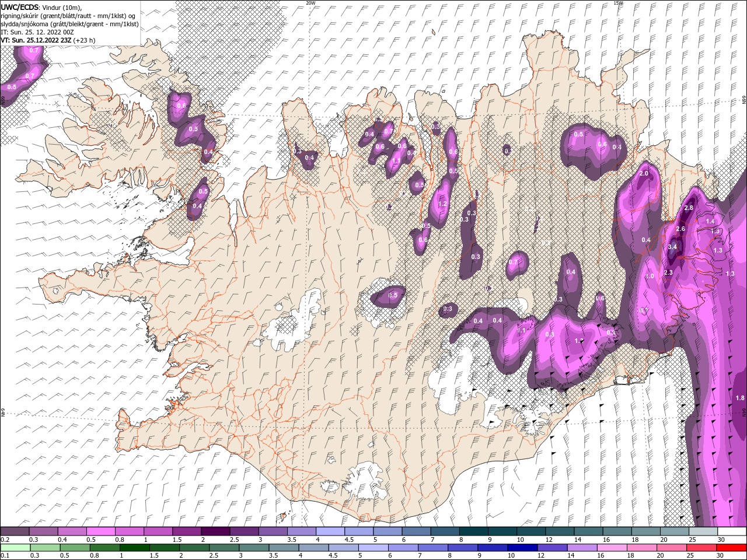
Task: Click the '4.5' label in the upper legend
Action: (349, 540)
